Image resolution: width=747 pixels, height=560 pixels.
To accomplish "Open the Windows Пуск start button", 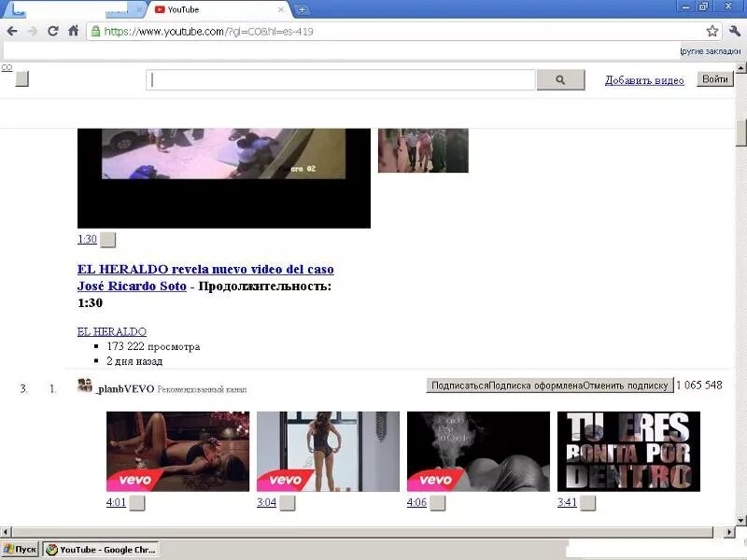I will [20, 550].
